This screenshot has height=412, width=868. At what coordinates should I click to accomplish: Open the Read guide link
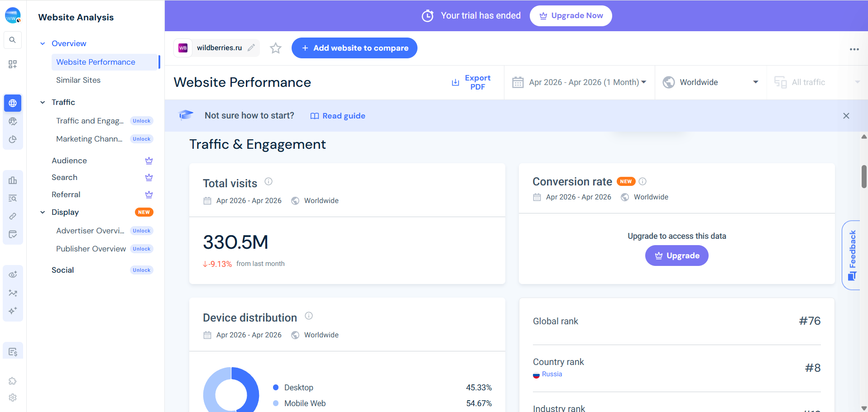[338, 116]
